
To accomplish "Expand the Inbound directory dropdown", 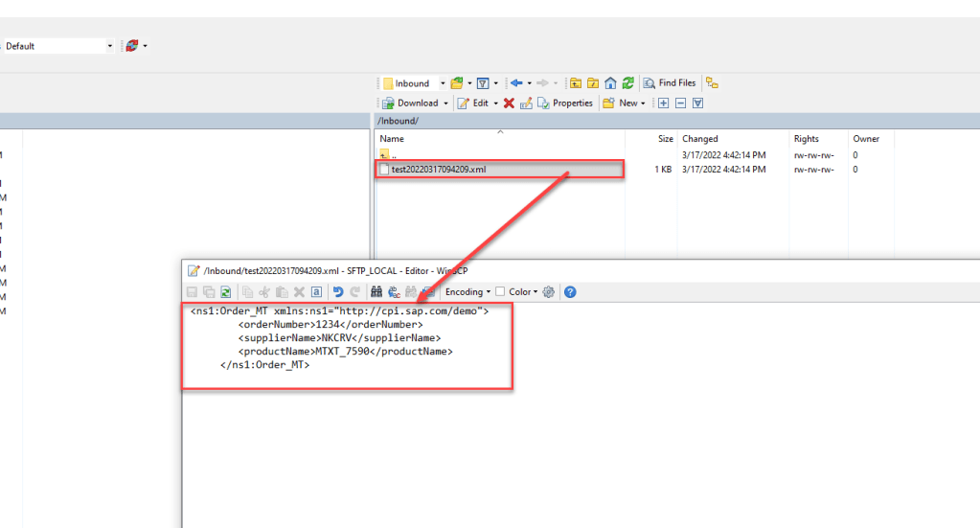I will (443, 83).
